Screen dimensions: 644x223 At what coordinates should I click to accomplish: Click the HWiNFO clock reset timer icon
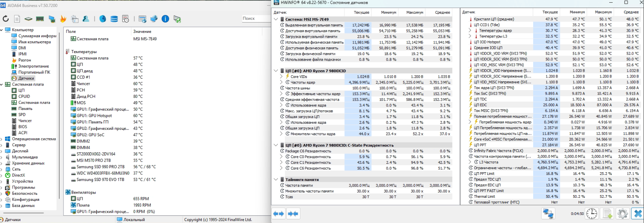[x=592, y=214]
